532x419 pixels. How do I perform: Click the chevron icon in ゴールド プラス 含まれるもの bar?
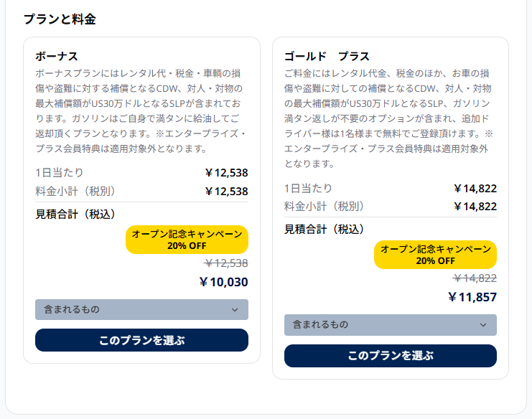(x=483, y=325)
